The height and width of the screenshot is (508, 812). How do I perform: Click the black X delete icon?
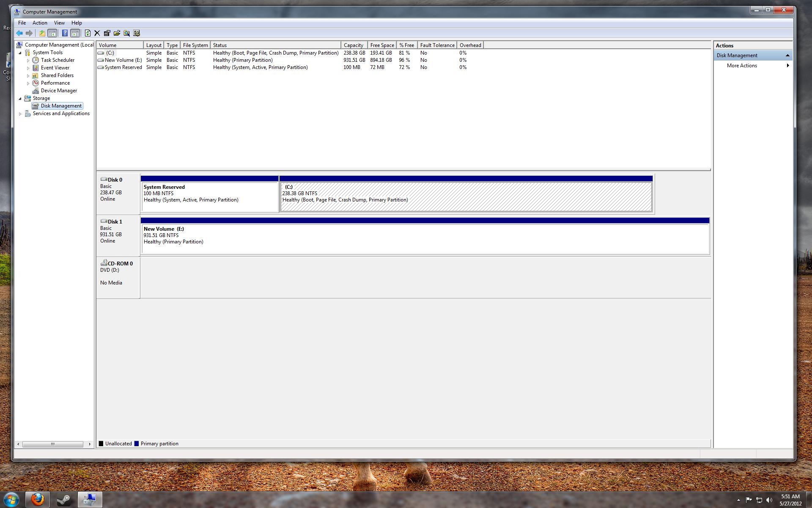pyautogui.click(x=97, y=33)
